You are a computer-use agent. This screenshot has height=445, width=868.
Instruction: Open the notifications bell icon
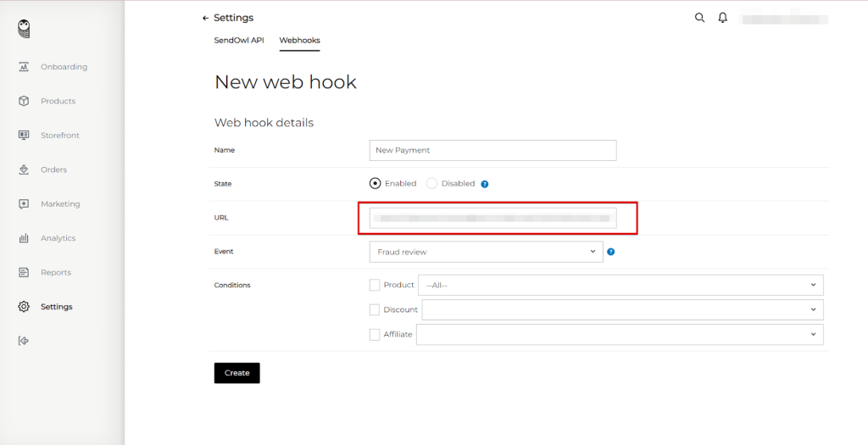pyautogui.click(x=723, y=18)
